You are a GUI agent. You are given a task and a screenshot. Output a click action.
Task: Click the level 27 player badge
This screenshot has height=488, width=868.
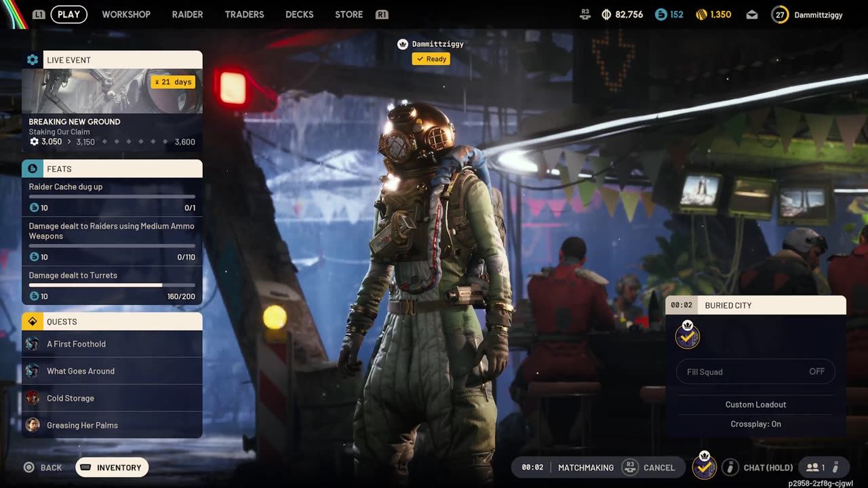coord(780,14)
